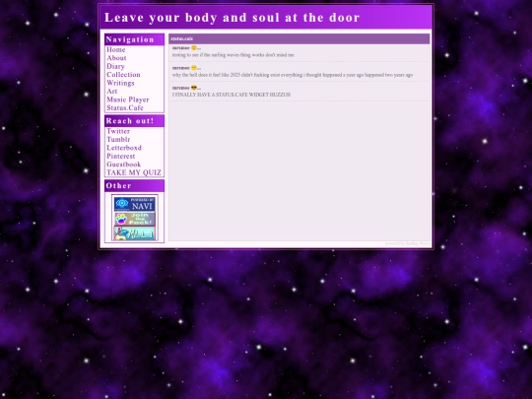Go to the Pinterest link
This screenshot has width=532, height=399.
click(x=121, y=156)
